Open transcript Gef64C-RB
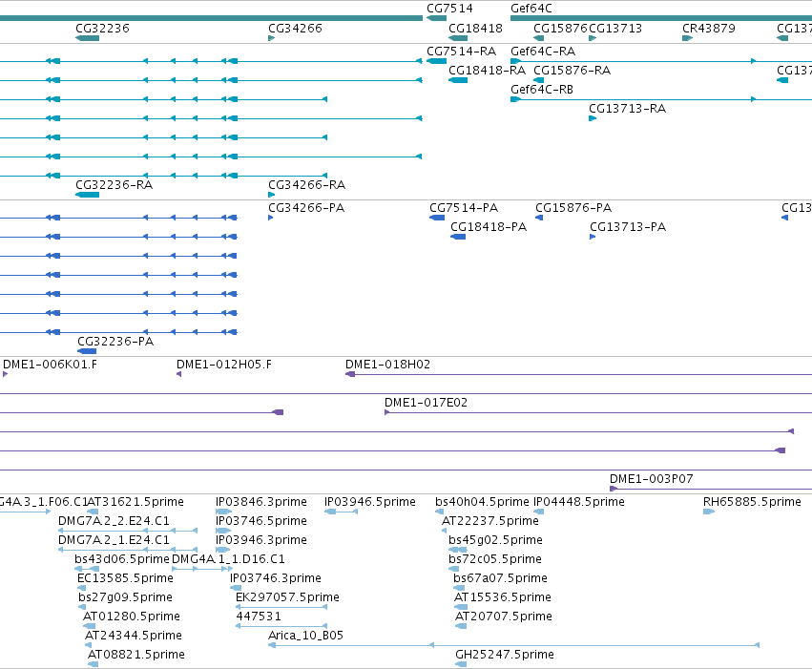 (x=542, y=90)
